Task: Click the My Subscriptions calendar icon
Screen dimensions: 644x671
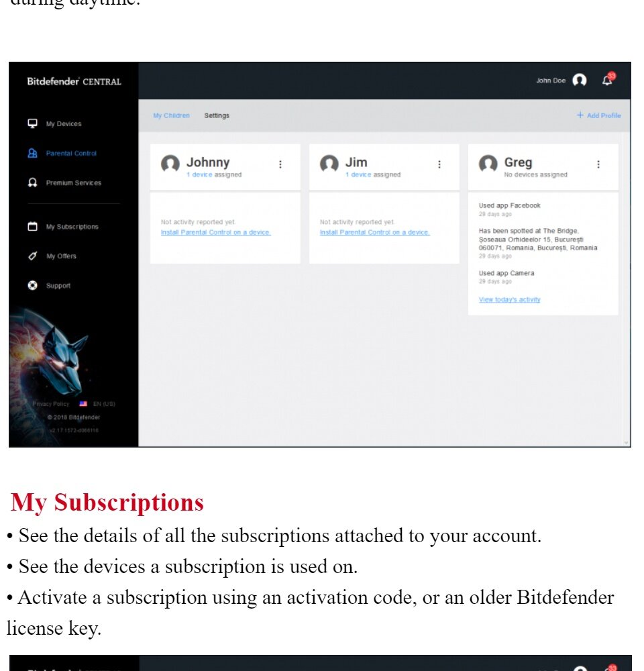Action: (32, 226)
